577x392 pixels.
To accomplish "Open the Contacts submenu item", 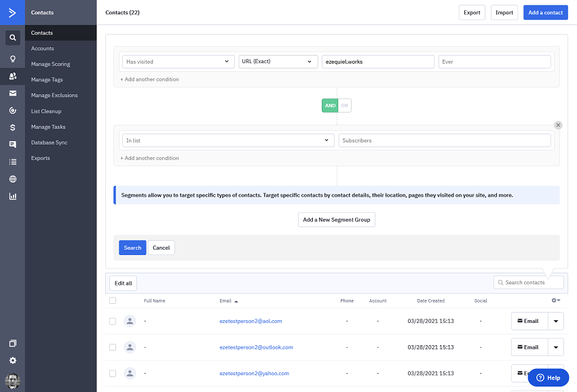I will tap(60, 33).
